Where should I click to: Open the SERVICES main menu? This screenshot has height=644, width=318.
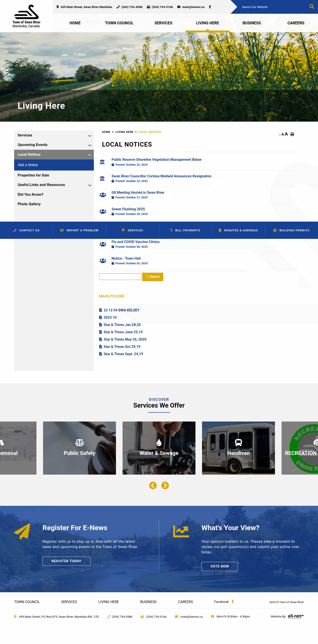(163, 23)
